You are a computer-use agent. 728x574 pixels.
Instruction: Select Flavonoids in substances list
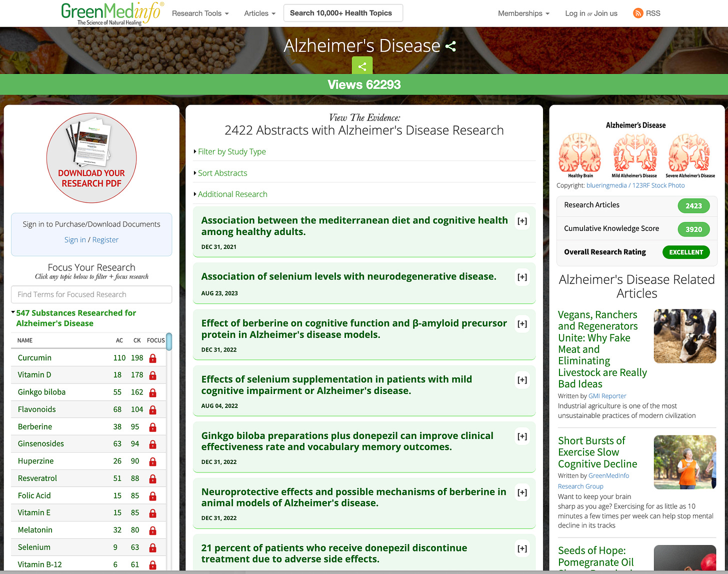(36, 409)
